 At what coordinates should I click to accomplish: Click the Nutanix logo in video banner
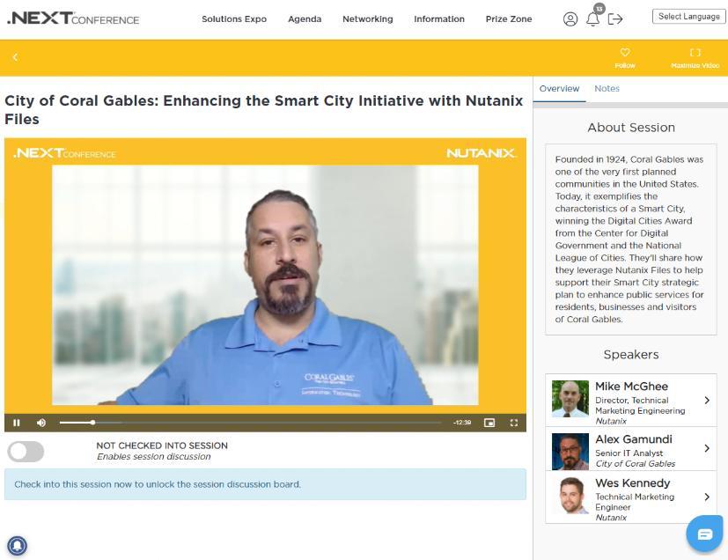coord(481,153)
